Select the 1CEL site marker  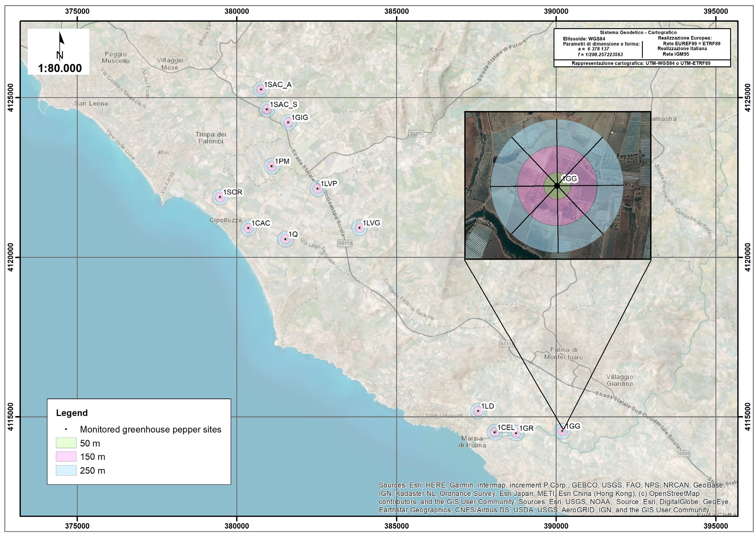[495, 432]
